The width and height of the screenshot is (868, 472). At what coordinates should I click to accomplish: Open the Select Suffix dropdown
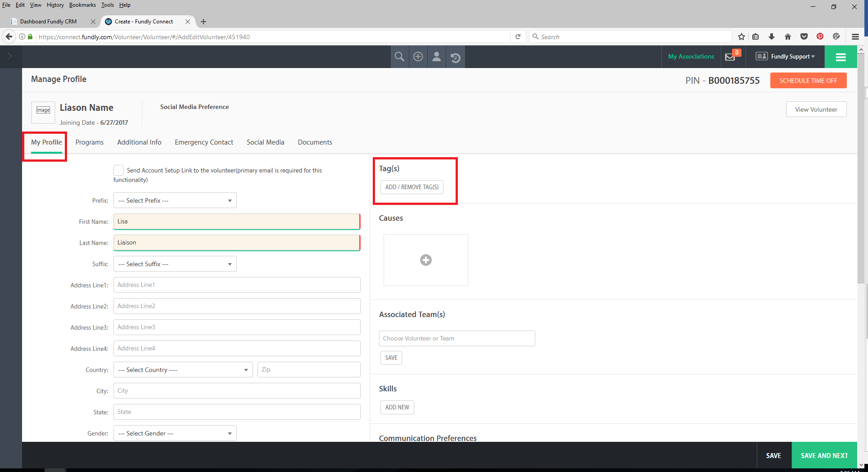[x=175, y=264]
